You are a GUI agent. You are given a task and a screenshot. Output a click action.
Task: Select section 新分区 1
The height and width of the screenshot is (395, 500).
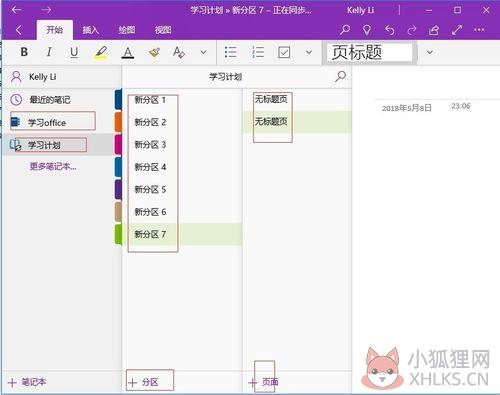(182, 100)
